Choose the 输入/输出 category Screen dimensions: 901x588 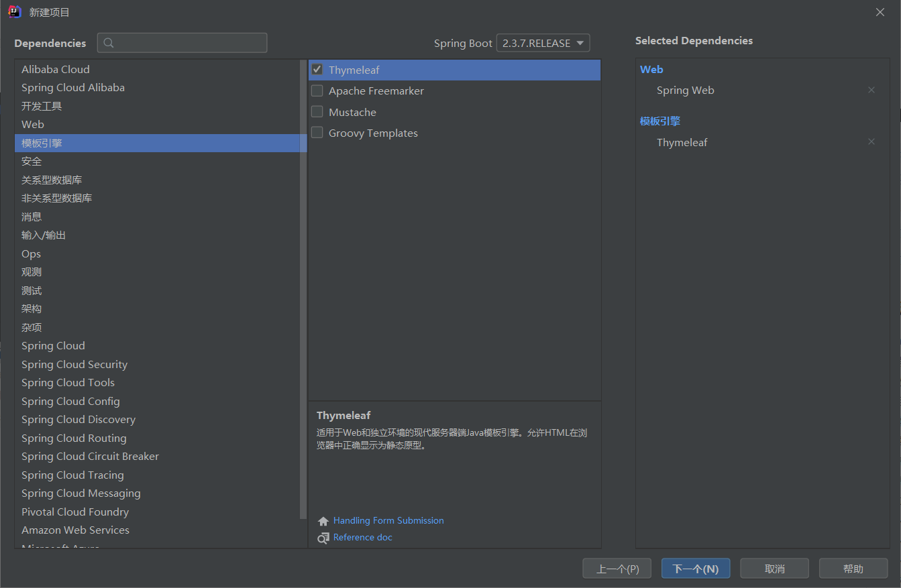(157, 235)
